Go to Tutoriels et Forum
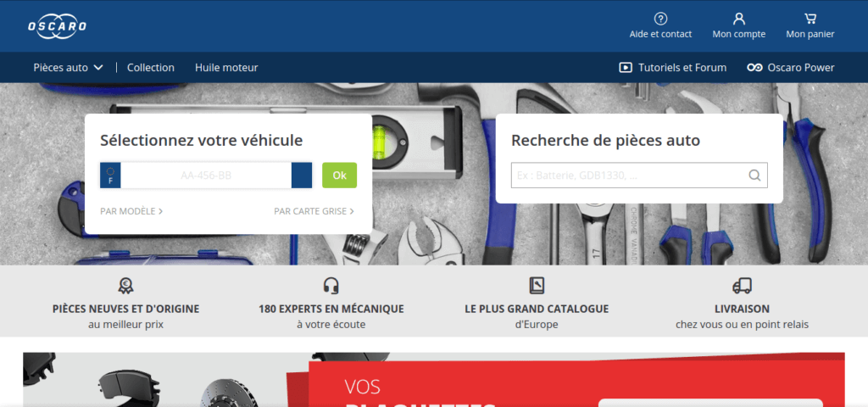Image resolution: width=868 pixels, height=407 pixels. pyautogui.click(x=672, y=68)
